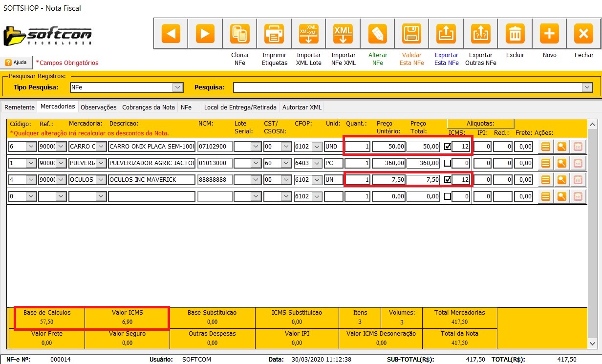Screen dimensions: 602x364
Task: Open the Pesquisa combo box dropdown
Action: click(x=587, y=87)
